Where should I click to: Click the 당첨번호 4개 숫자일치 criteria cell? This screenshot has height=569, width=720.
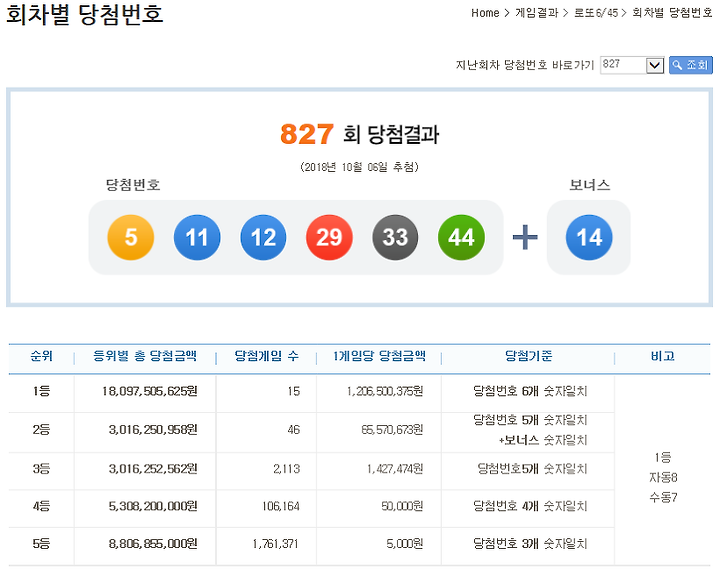click(530, 506)
